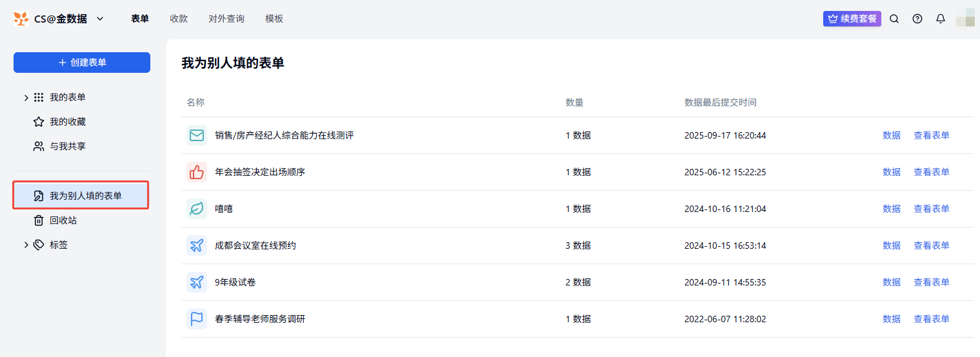Click the flag icon for 春季辅导老师服务调研

pyautogui.click(x=197, y=319)
